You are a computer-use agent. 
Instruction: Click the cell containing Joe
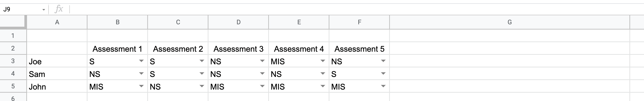[57, 61]
